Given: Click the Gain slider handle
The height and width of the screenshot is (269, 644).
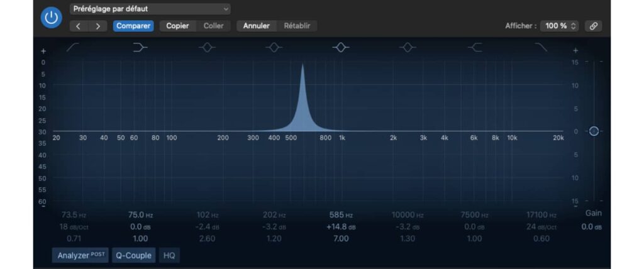Looking at the screenshot, I should coord(594,131).
